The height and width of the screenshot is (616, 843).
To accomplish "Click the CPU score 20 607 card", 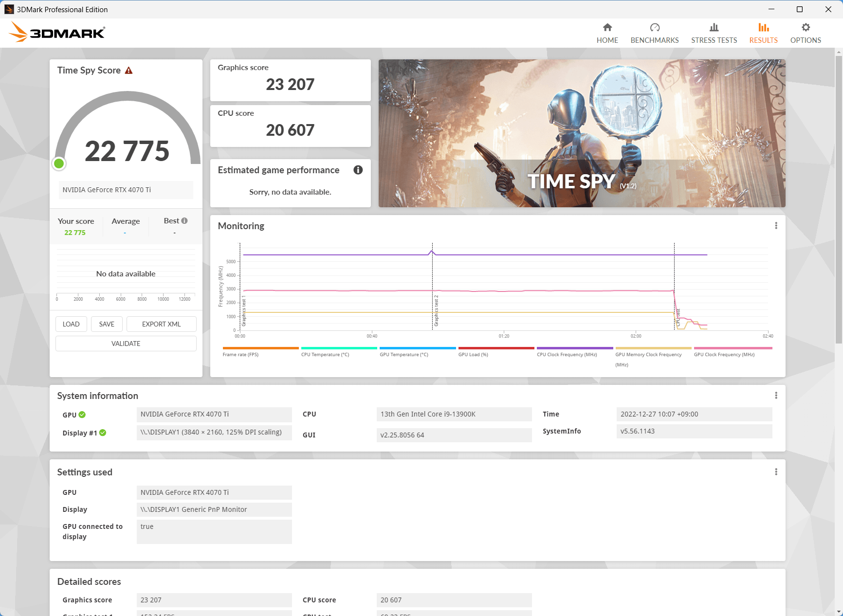I will pyautogui.click(x=291, y=126).
